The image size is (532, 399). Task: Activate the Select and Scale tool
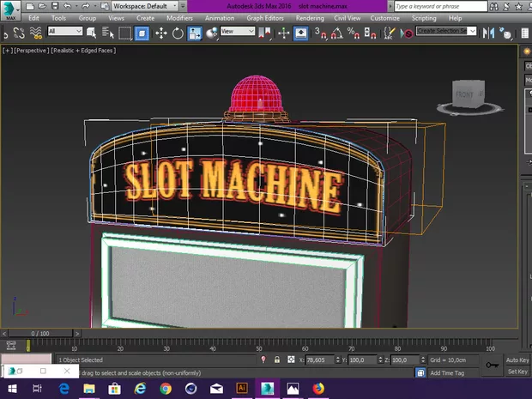coord(196,33)
